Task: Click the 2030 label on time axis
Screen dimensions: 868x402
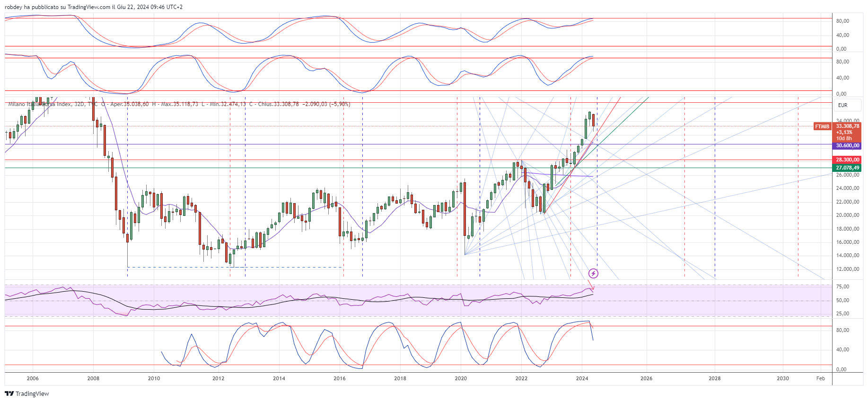Action: click(x=783, y=378)
